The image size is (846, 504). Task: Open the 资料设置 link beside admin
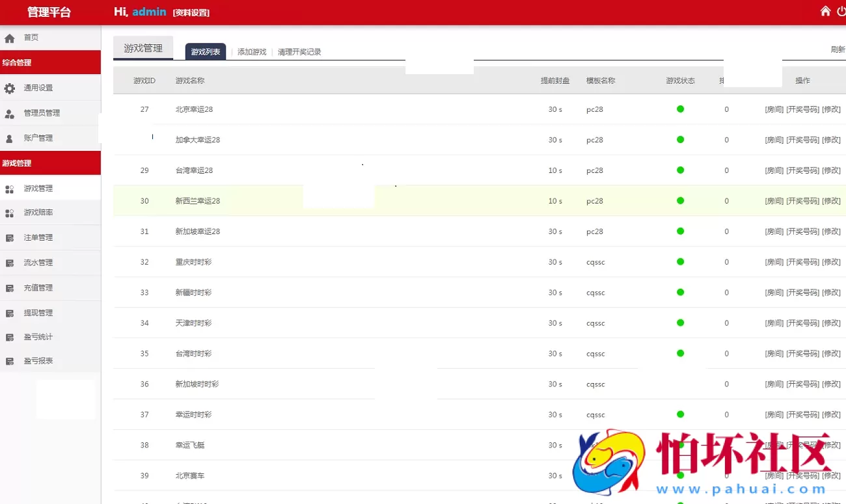coord(191,13)
